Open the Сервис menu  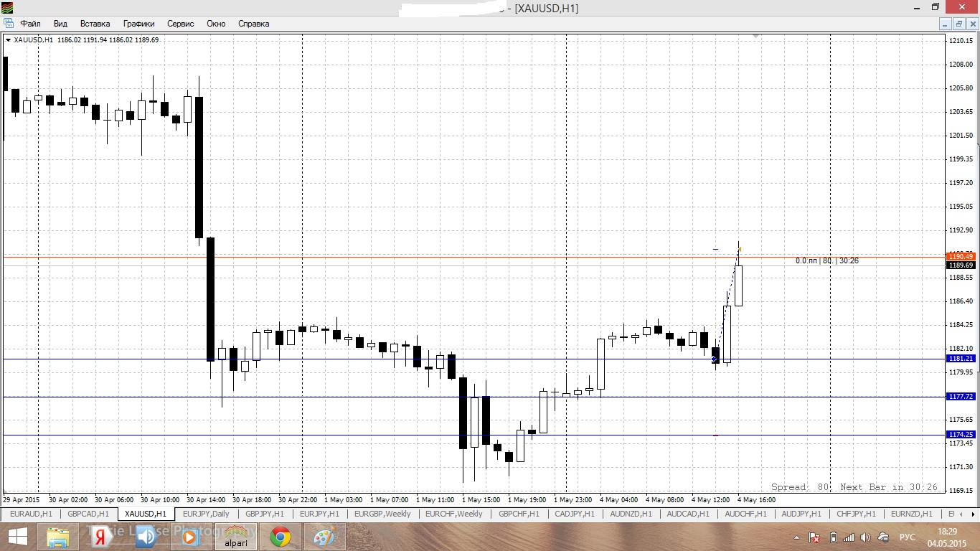coord(181,24)
